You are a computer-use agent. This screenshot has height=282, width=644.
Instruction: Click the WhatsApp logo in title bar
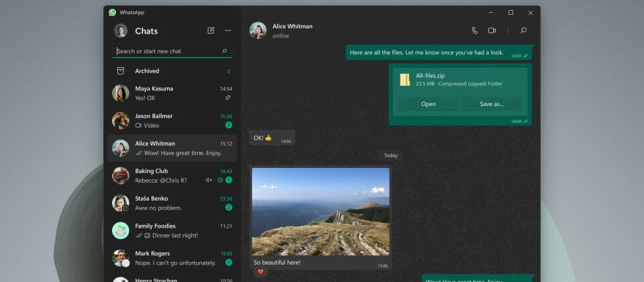113,12
